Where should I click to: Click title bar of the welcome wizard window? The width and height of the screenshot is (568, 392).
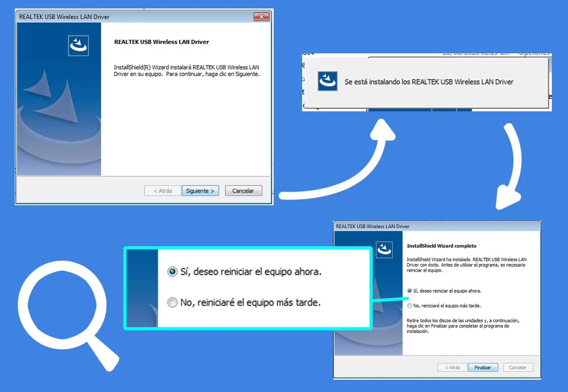(x=143, y=17)
